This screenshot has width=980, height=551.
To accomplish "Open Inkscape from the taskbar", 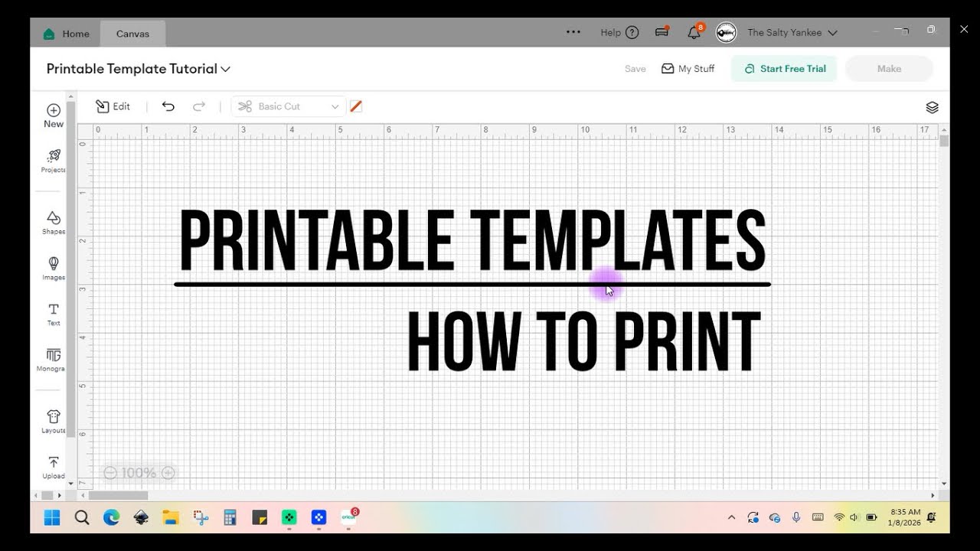I will tap(141, 518).
